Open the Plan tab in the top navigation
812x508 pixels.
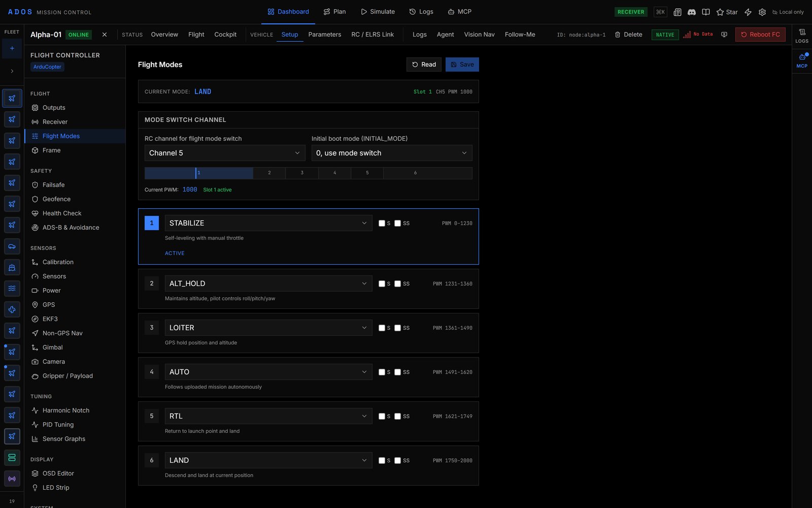pyautogui.click(x=334, y=12)
